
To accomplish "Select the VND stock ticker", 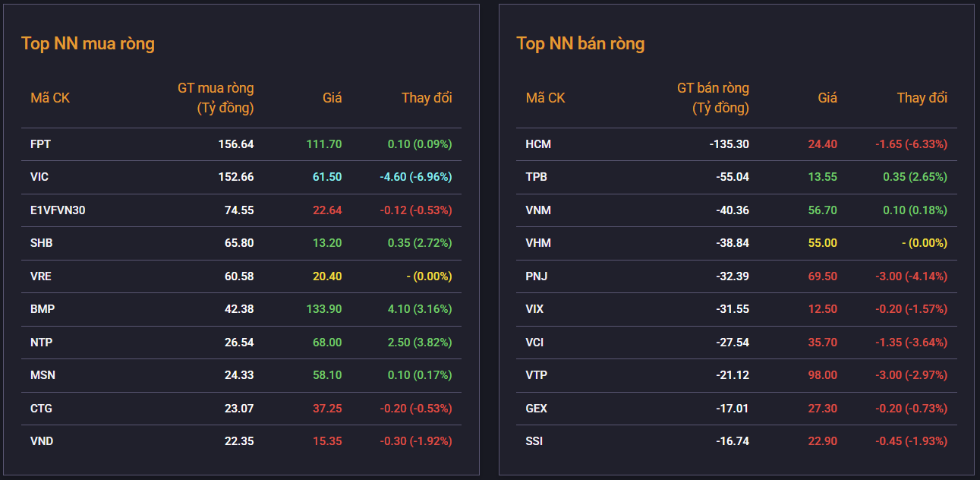I will 42,441.
